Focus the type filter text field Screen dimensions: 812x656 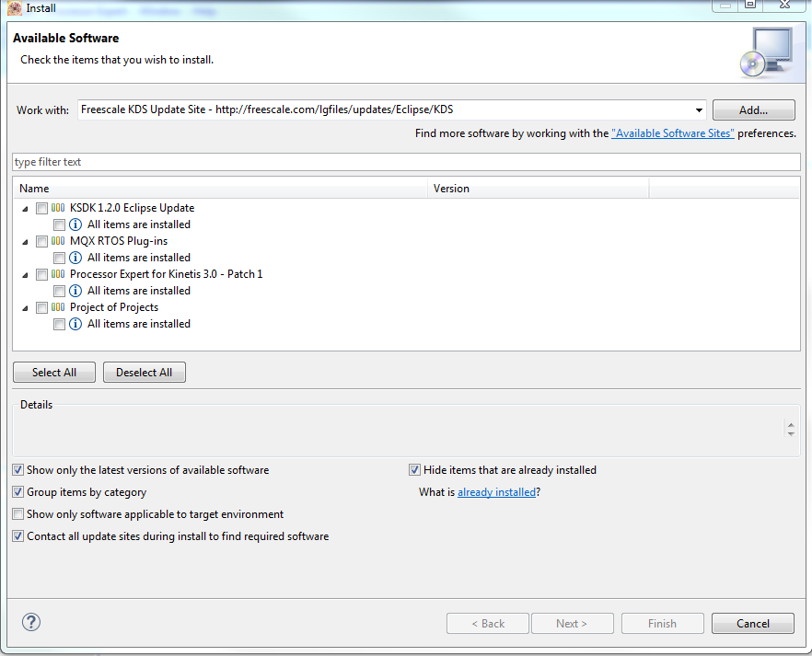(x=407, y=162)
